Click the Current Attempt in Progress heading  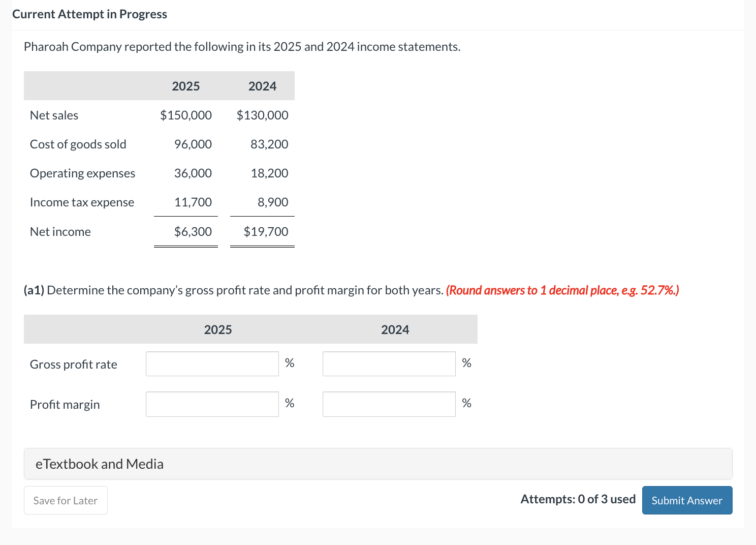click(x=90, y=14)
